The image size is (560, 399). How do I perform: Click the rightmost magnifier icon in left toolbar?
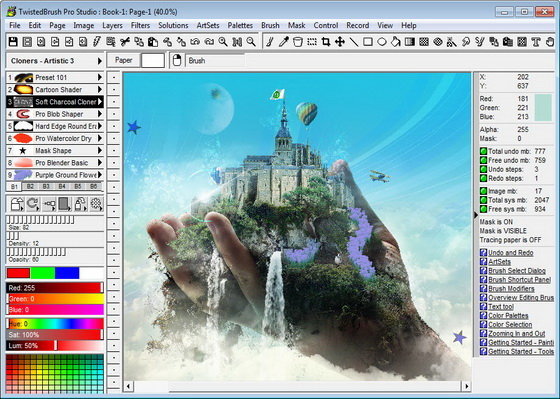click(x=251, y=42)
